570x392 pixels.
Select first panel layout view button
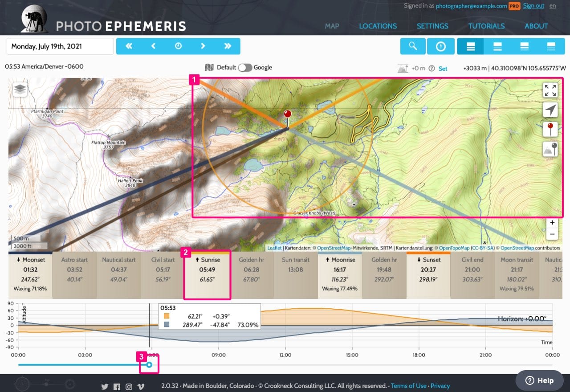(471, 46)
